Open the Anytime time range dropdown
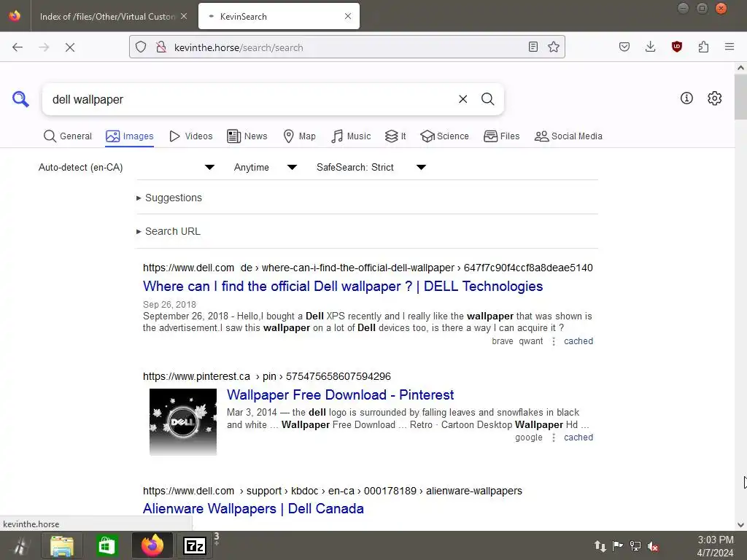 pos(266,167)
